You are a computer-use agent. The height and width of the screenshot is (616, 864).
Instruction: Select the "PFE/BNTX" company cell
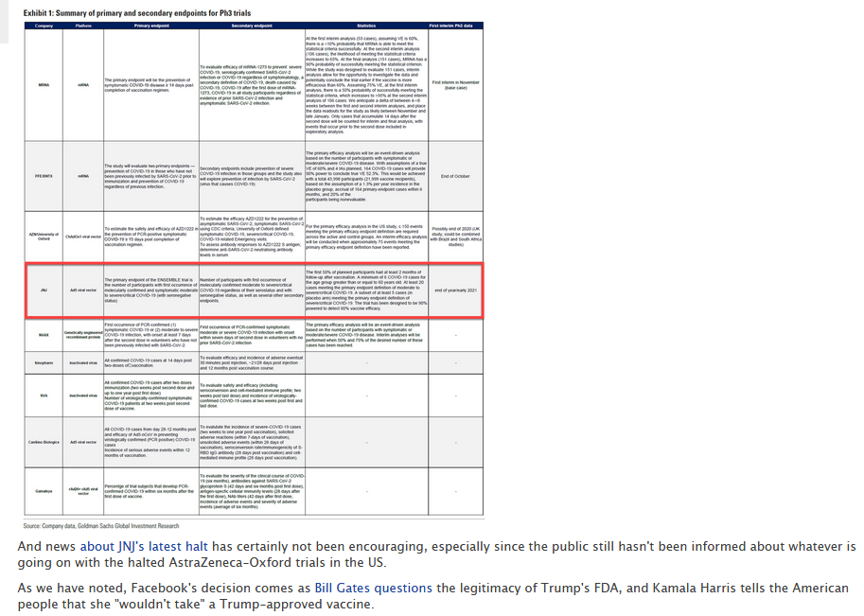pos(44,176)
